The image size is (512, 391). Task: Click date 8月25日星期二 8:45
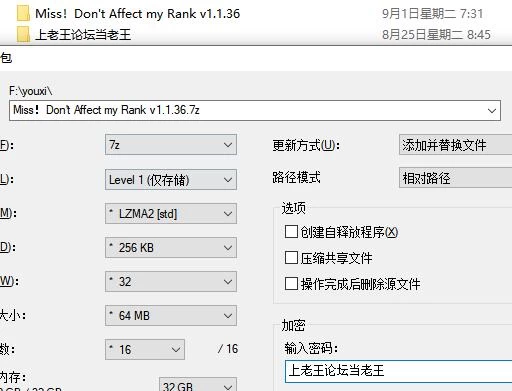436,34
